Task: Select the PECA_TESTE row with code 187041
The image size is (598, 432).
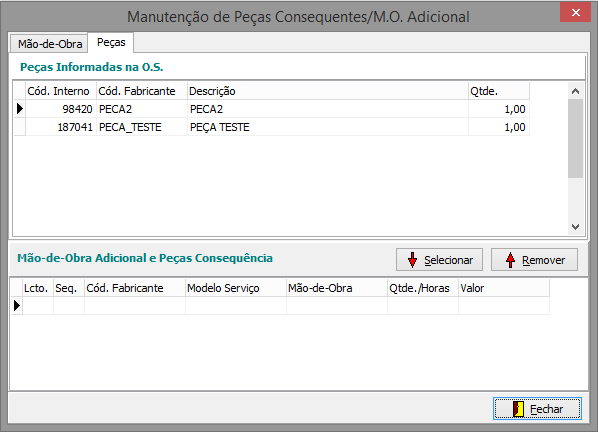Action: click(272, 127)
